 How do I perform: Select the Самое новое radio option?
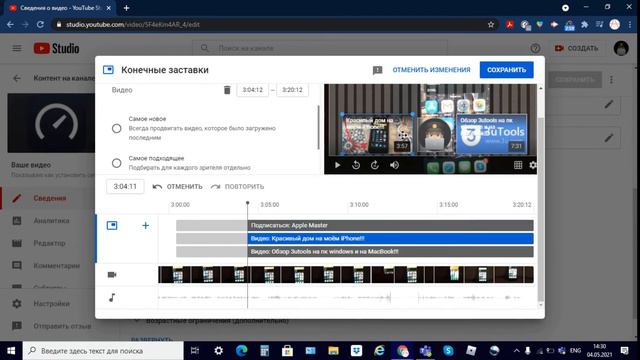pyautogui.click(x=116, y=128)
